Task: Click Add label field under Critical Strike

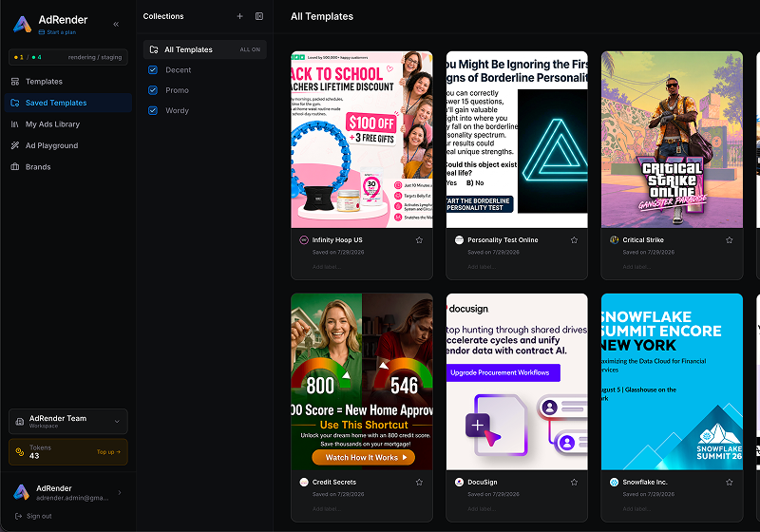Action: 636,267
